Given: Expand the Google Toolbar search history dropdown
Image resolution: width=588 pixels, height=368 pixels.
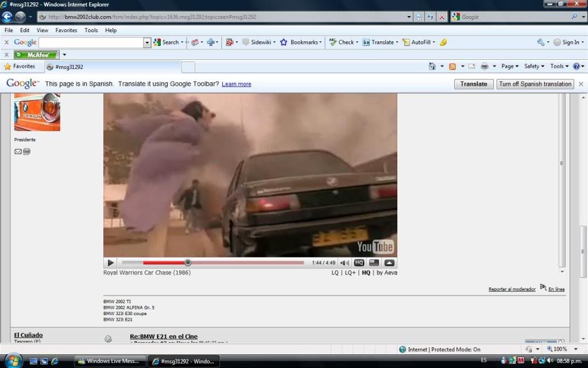Looking at the screenshot, I should pyautogui.click(x=147, y=43).
